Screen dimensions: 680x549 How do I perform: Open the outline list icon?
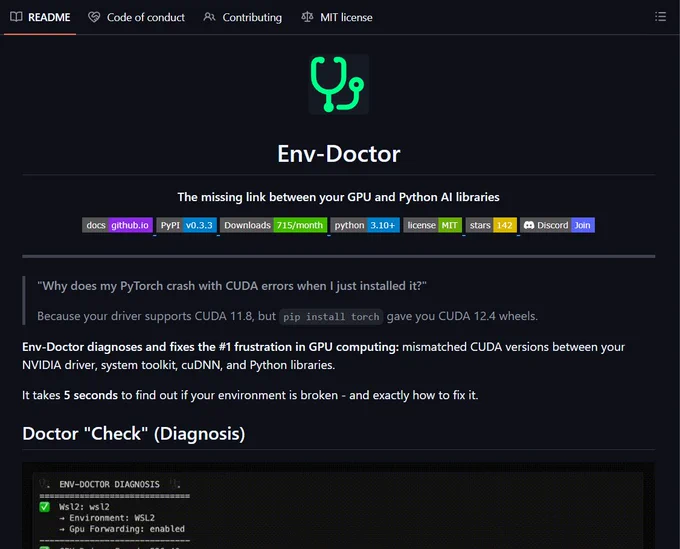click(x=660, y=17)
